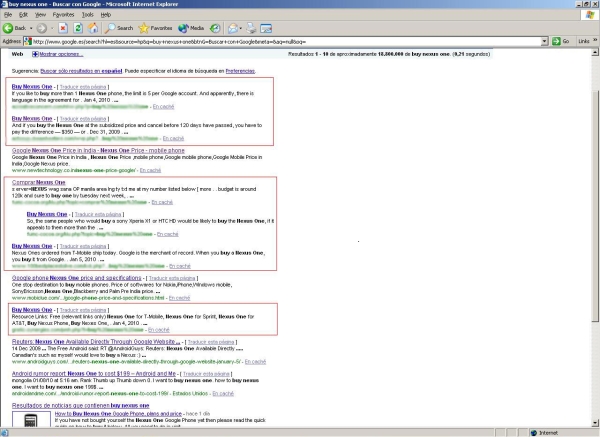The height and width of the screenshot is (437, 600).
Task: Click the IE page icon in title bar
Action: click(4, 4)
